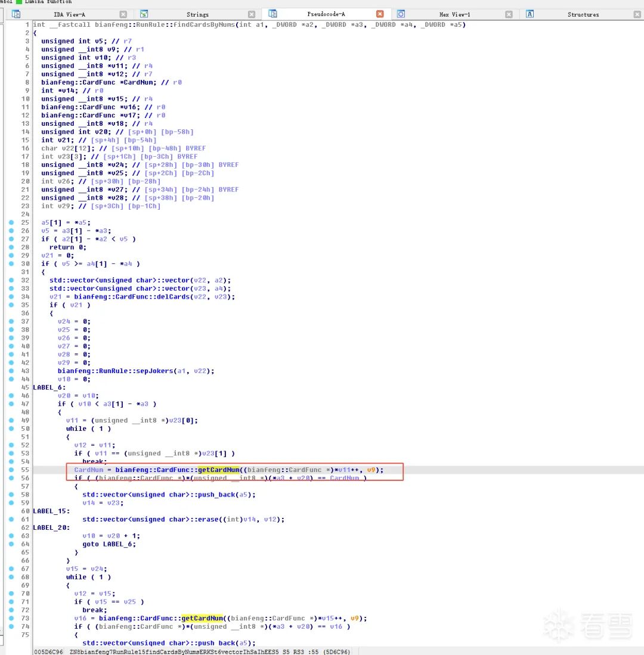Click highlighted getCardNum on line 55
644x655 pixels.
pyautogui.click(x=218, y=470)
